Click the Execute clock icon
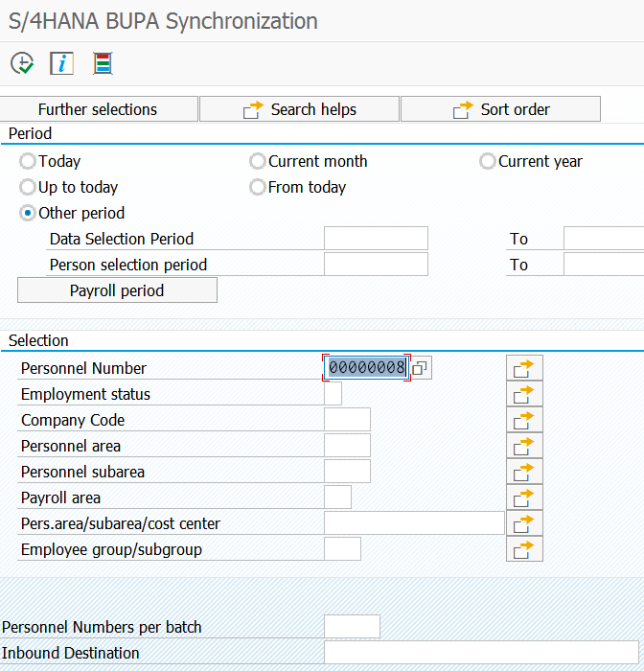This screenshot has height=671, width=644. pyautogui.click(x=22, y=63)
